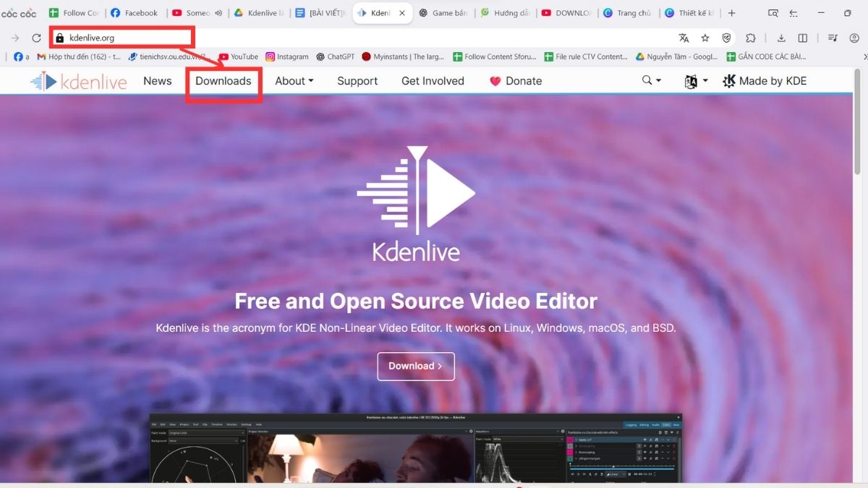The width and height of the screenshot is (868, 488).
Task: Restore down the browser window
Action: click(847, 13)
